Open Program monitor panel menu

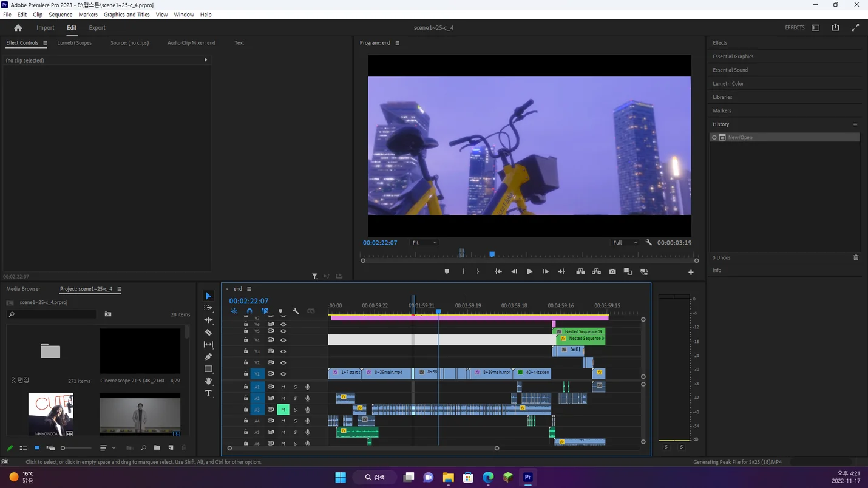click(x=398, y=43)
